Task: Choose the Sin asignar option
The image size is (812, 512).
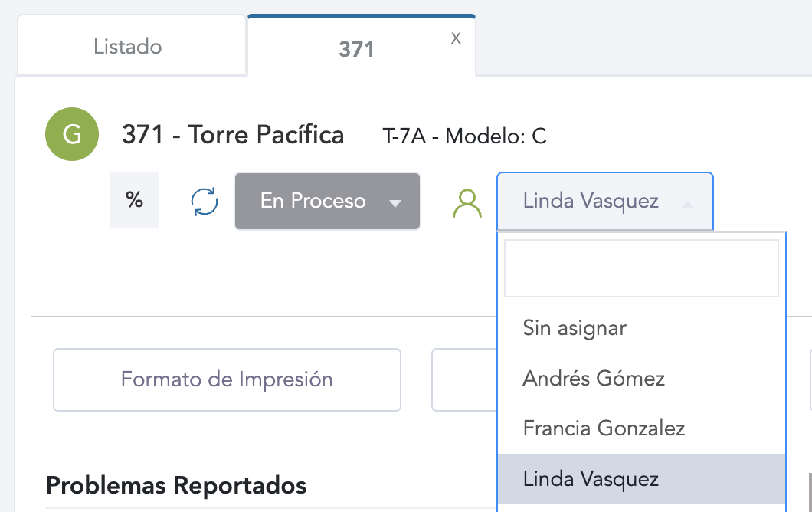Action: click(x=575, y=328)
